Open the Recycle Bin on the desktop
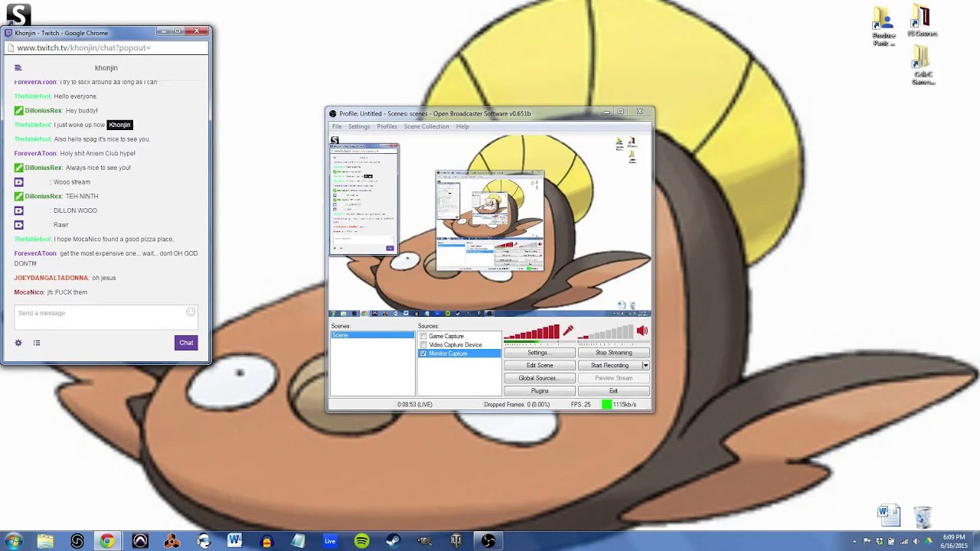Screen dimensions: 980x551 pyautogui.click(x=923, y=517)
